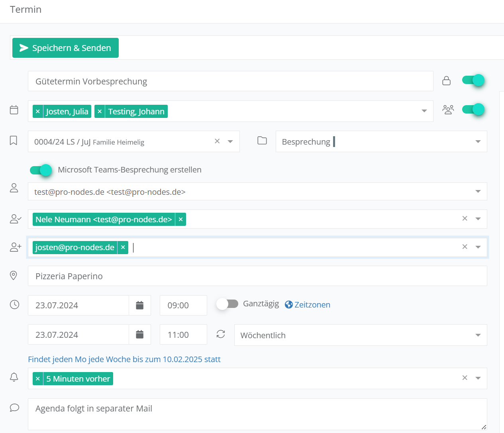Viewport: 504px width, 433px height.
Task: Click the Pizzeria Paperino location field
Action: tap(257, 276)
